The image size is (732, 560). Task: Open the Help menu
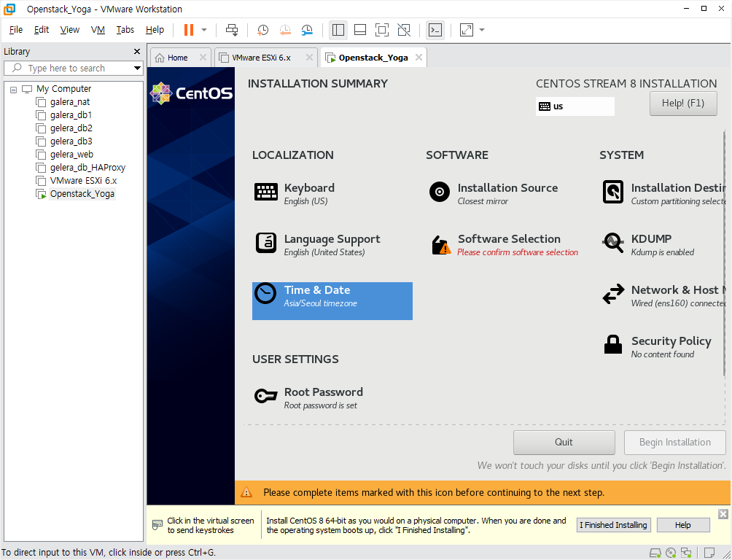tap(155, 30)
